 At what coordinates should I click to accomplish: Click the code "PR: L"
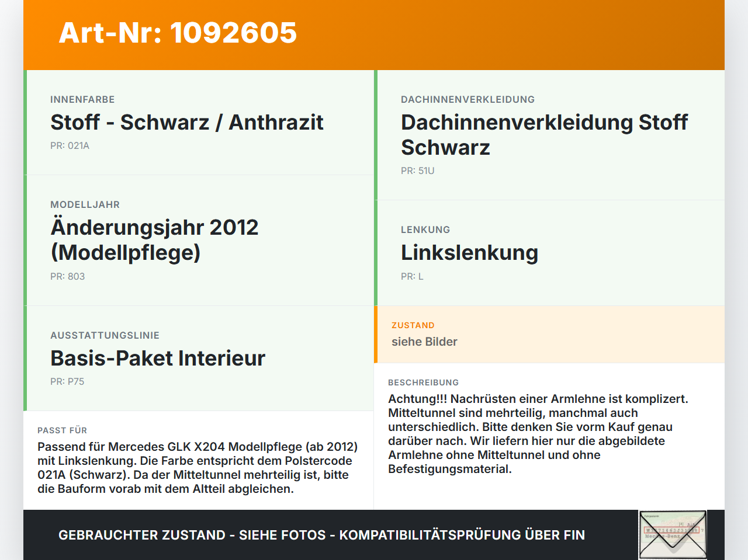click(412, 276)
